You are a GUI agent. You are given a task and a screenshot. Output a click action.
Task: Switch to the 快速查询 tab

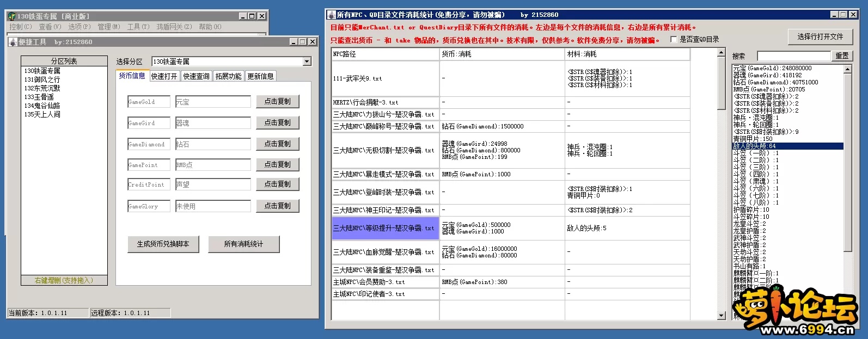click(x=197, y=76)
